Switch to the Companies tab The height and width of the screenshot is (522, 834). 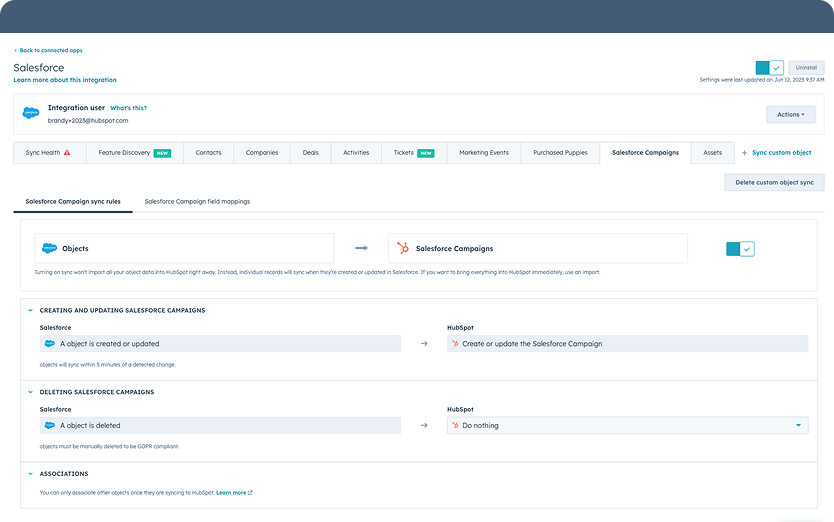click(x=262, y=153)
